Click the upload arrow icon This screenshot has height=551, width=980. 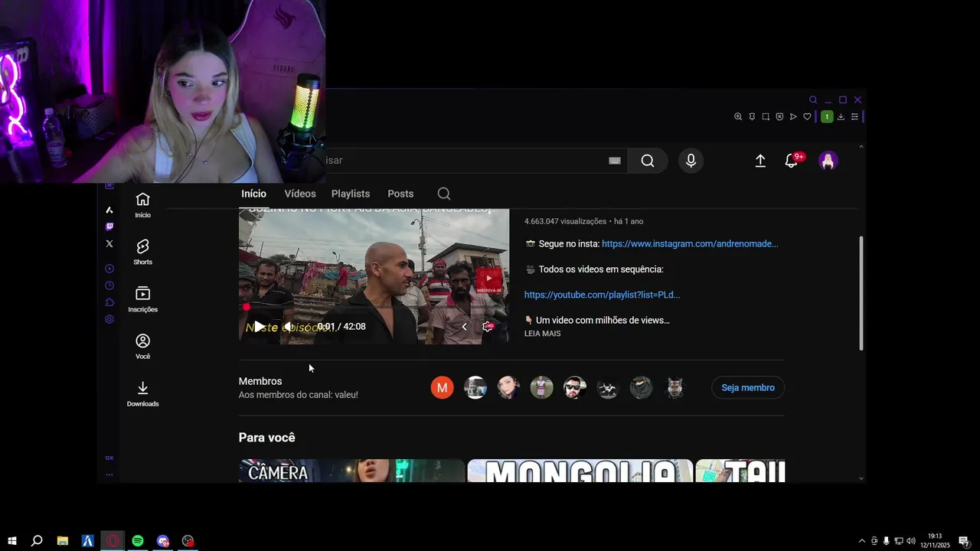click(760, 161)
